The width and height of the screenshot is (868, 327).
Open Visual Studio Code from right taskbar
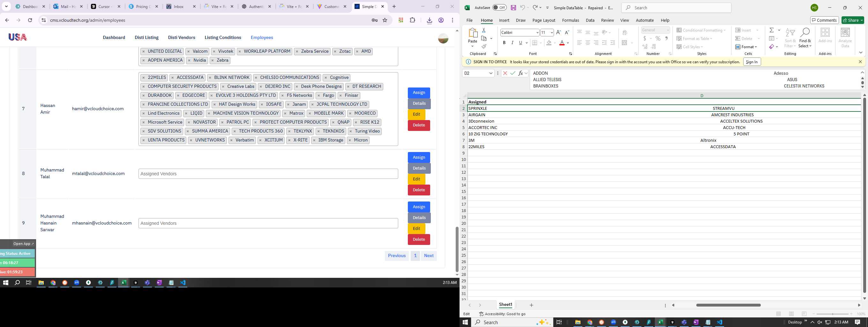pyautogui.click(x=719, y=322)
